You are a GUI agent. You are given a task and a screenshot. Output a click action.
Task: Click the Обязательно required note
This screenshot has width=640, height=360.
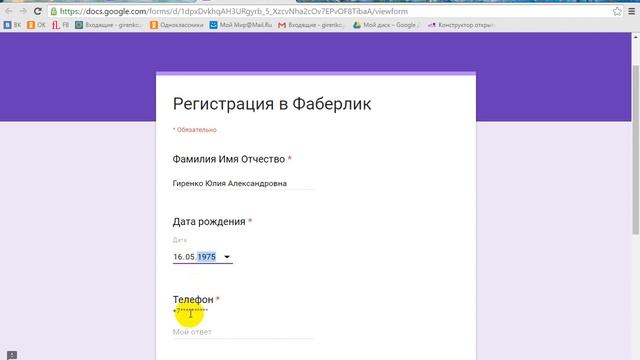tap(195, 130)
